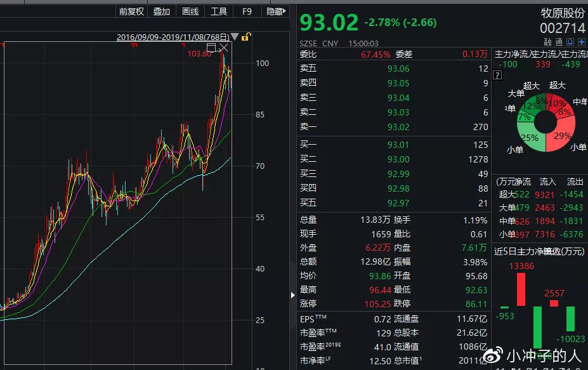The height and width of the screenshot is (370, 588).
Task: Click the 103.60 high price label
Action: pos(199,54)
